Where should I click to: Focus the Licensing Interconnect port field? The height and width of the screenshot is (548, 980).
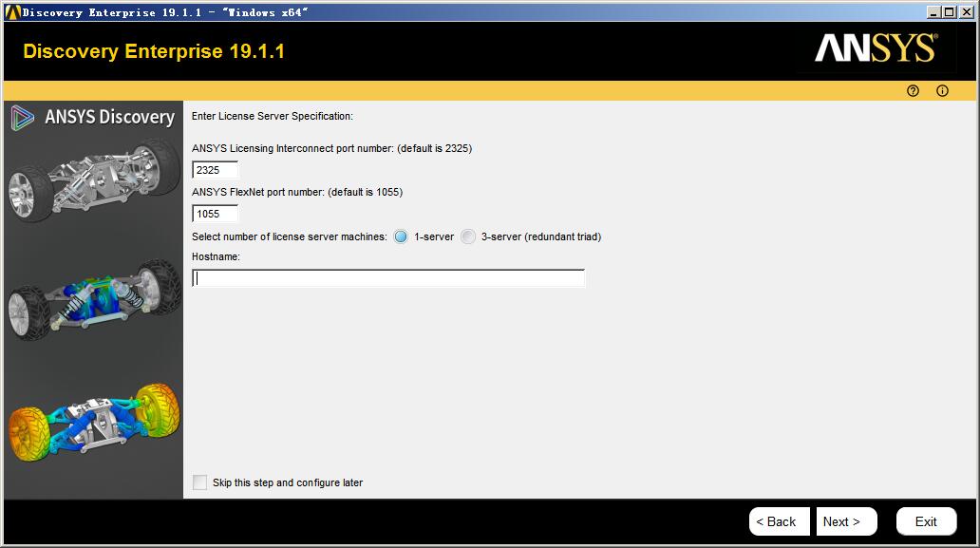(x=215, y=170)
